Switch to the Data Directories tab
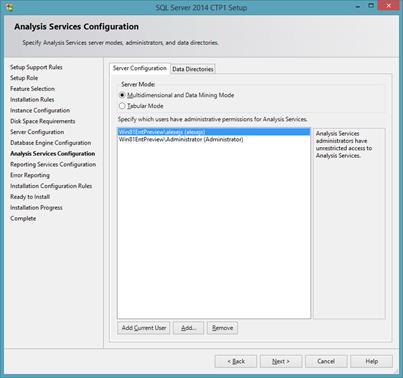The width and height of the screenshot is (403, 378). [193, 69]
